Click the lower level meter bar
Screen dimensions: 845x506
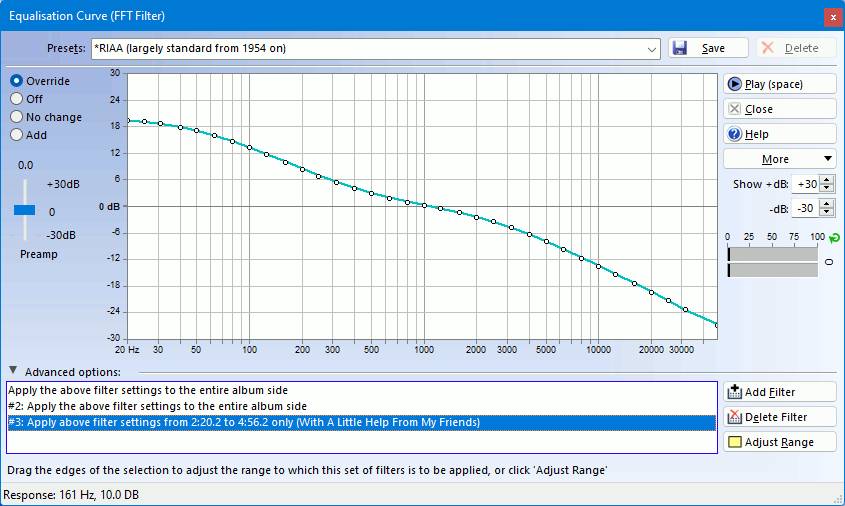pyautogui.click(x=772, y=270)
